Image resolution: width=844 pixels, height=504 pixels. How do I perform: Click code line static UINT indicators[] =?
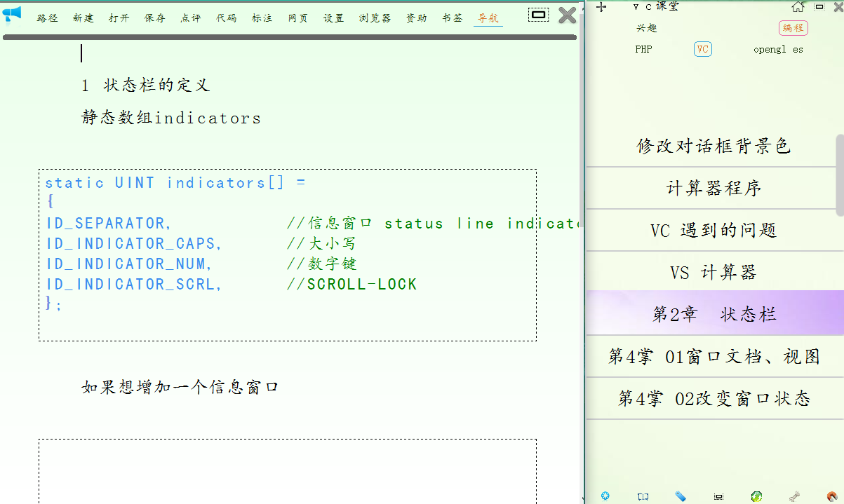tap(175, 183)
